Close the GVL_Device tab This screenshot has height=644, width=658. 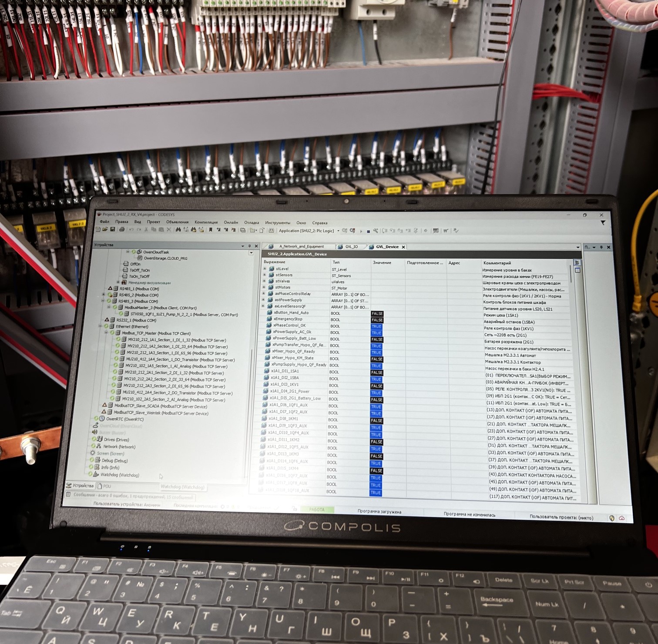[x=403, y=247]
